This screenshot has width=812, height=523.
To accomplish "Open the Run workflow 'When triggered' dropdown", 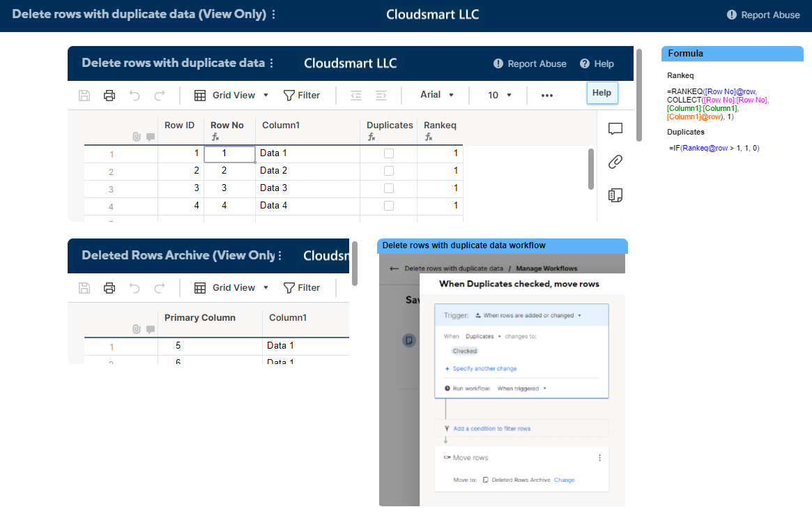I will tap(521, 388).
